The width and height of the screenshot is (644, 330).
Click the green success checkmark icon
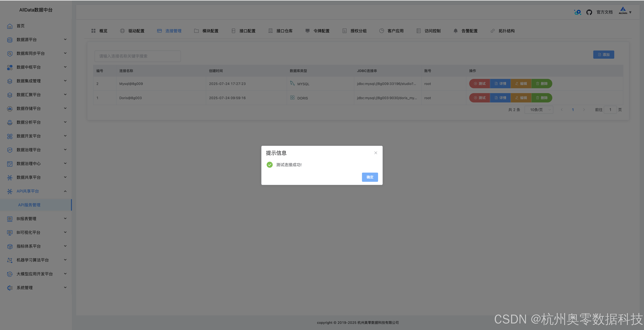(x=270, y=165)
